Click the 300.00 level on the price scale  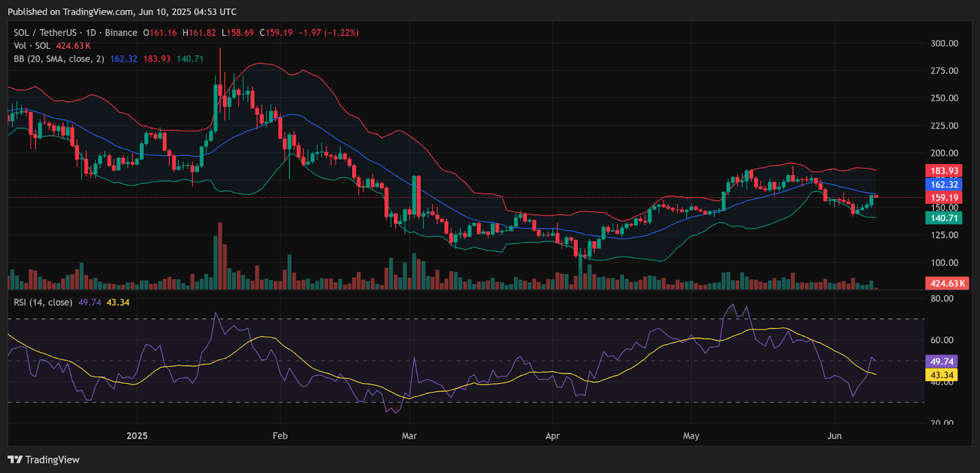click(x=944, y=43)
